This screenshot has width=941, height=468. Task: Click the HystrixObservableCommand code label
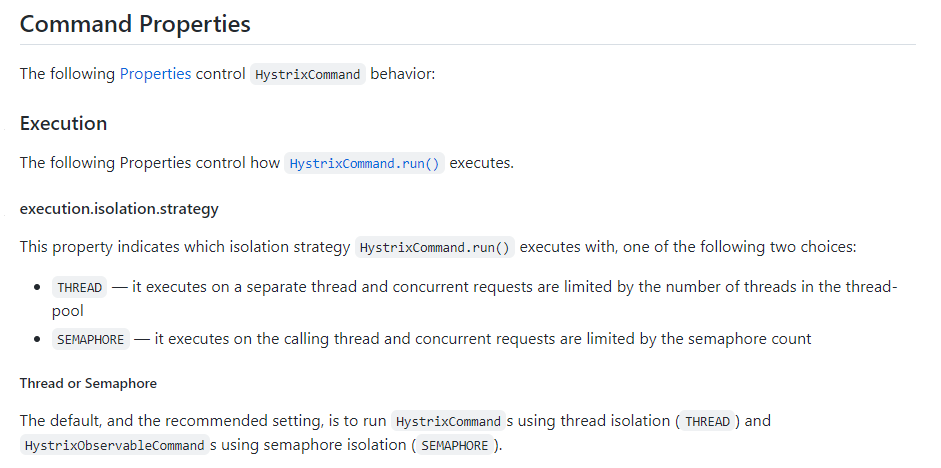113,446
